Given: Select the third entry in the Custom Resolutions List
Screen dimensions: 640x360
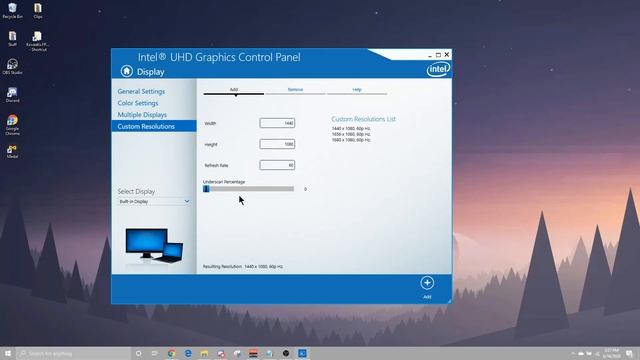Looking at the screenshot, I should click(351, 140).
